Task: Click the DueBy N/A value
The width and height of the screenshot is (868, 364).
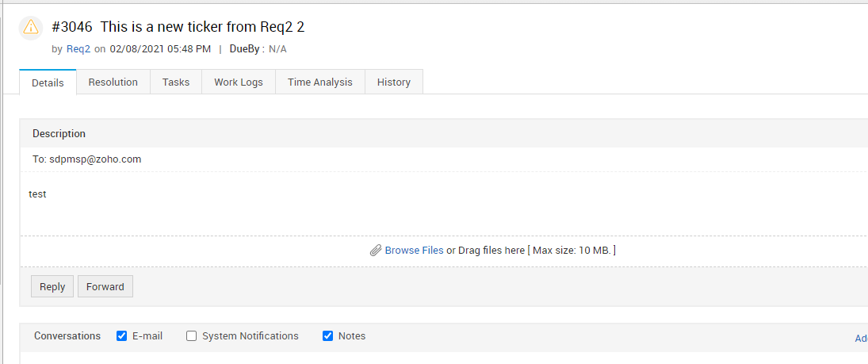Action: pos(277,49)
